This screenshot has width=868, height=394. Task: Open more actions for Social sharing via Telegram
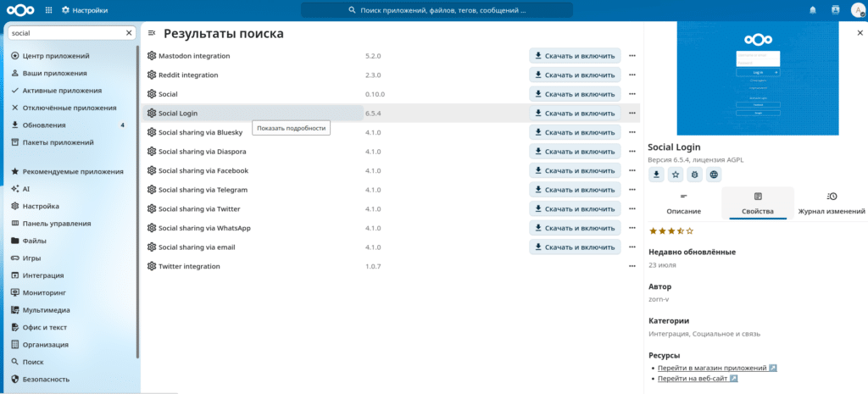pos(632,190)
